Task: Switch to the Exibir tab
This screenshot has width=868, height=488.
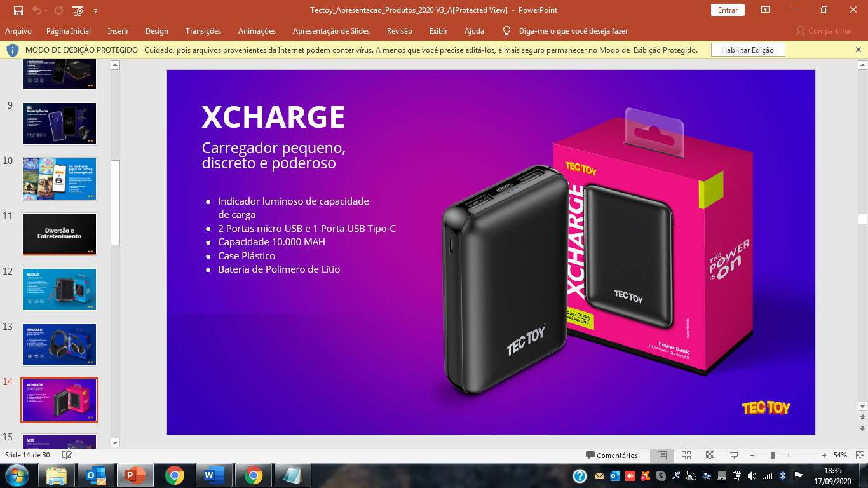Action: (x=438, y=31)
